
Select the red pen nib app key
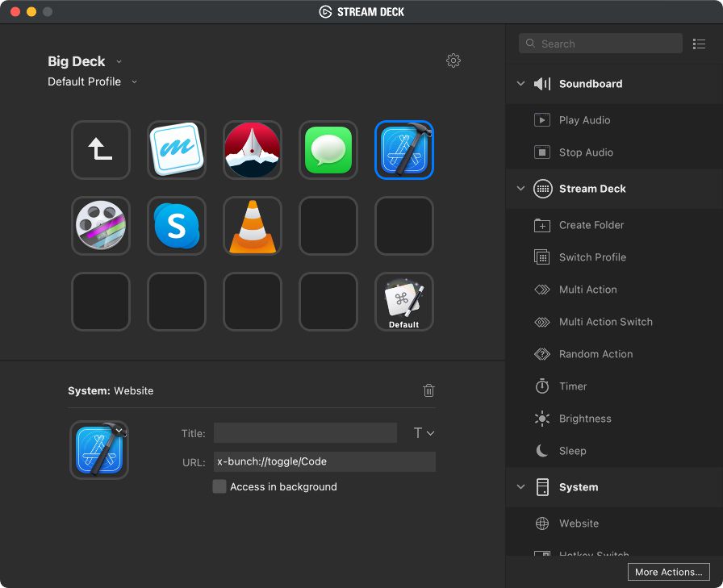tap(253, 150)
